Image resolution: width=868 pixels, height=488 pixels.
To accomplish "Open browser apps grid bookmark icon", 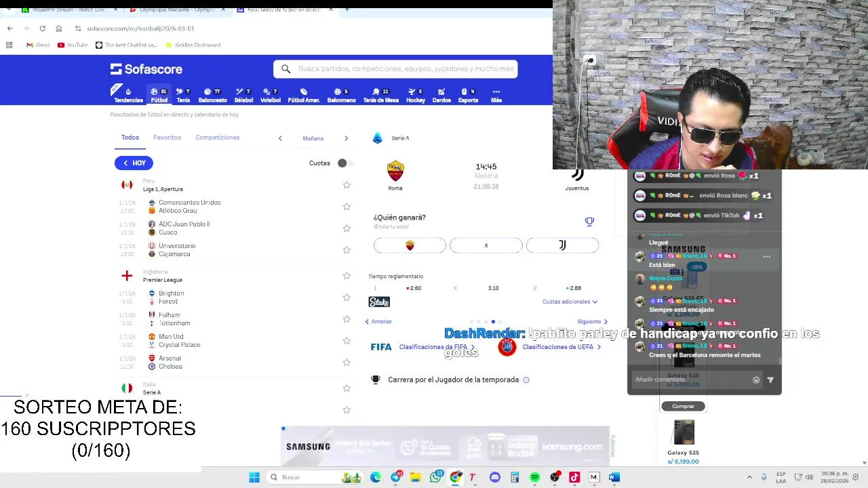I will pos(9,45).
